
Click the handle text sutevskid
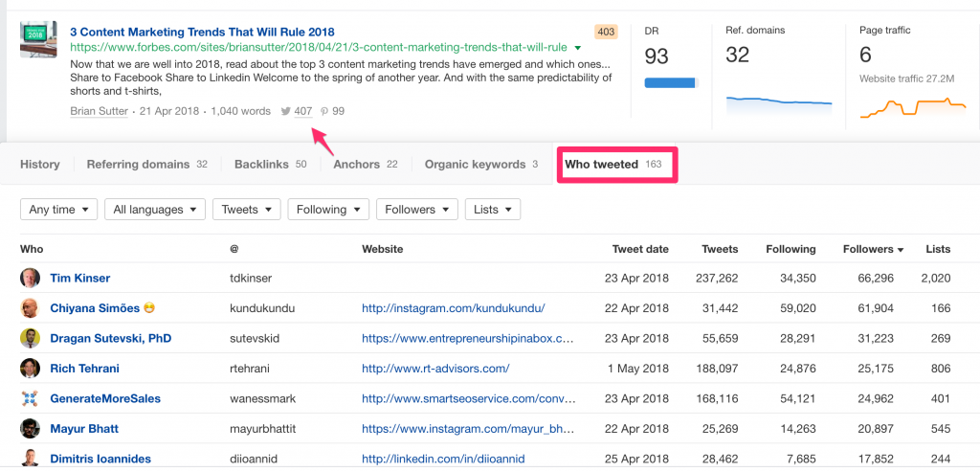point(255,338)
